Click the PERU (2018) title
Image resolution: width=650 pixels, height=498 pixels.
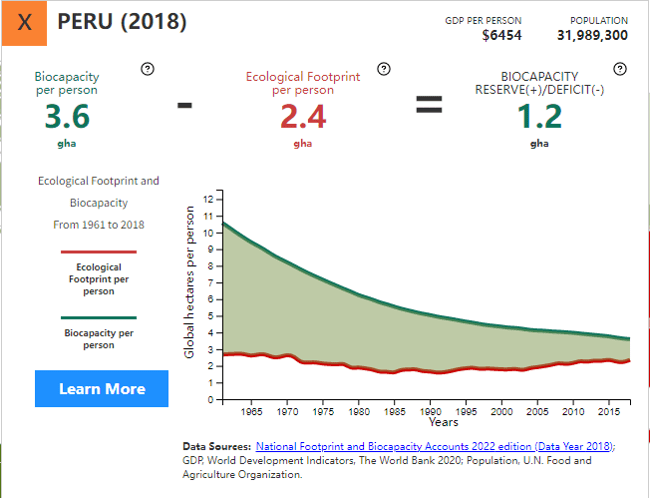point(122,22)
